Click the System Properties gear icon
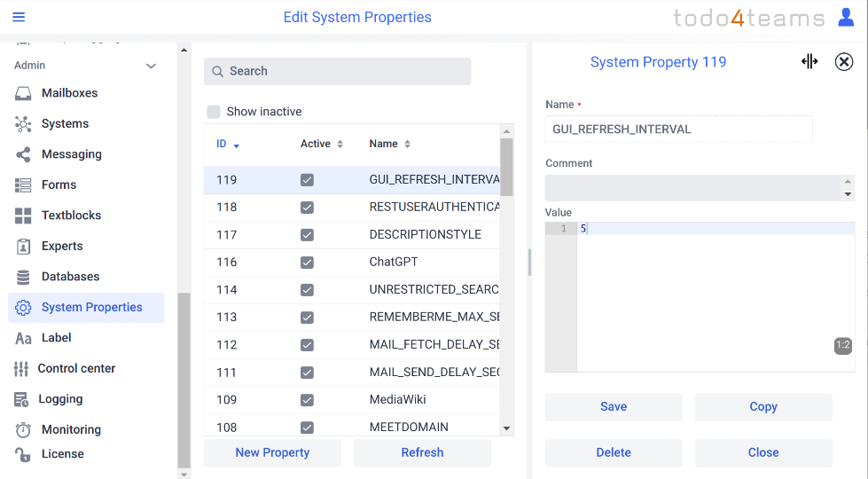This screenshot has width=868, height=479. point(23,307)
